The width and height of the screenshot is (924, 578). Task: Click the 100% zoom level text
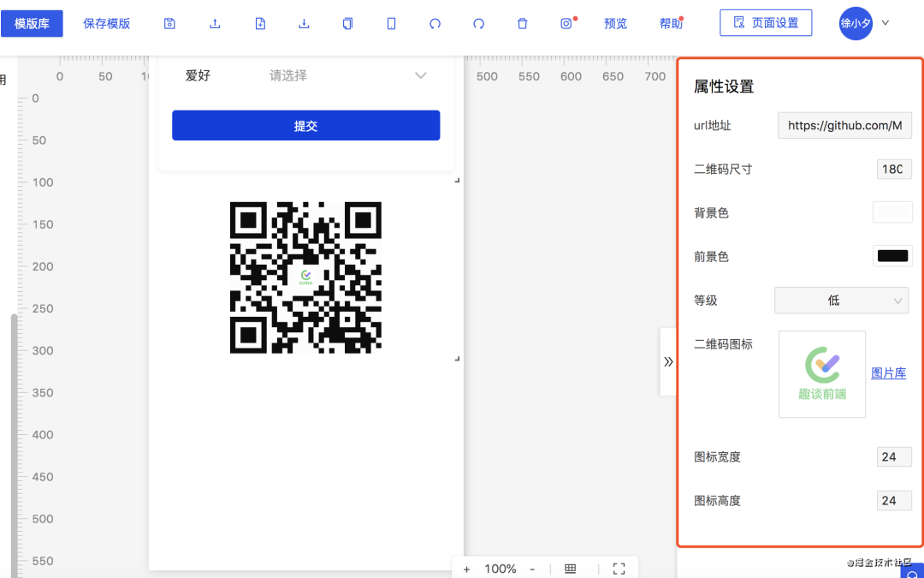[500, 569]
